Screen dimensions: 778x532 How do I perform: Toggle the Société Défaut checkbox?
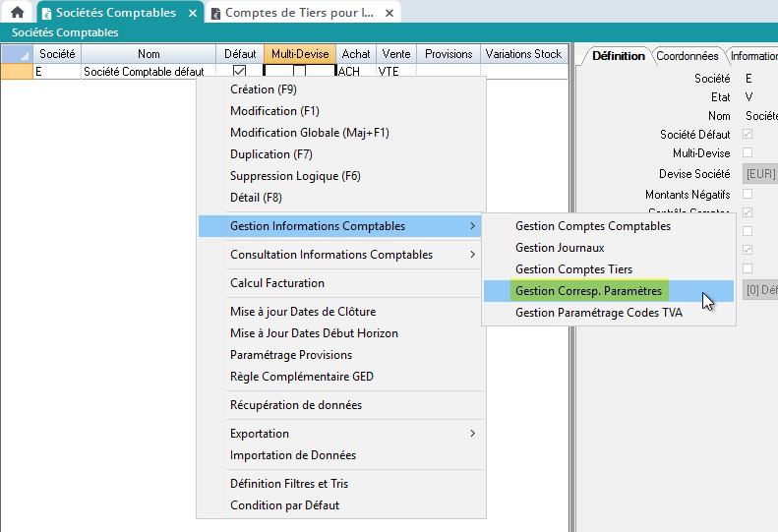[x=748, y=134]
